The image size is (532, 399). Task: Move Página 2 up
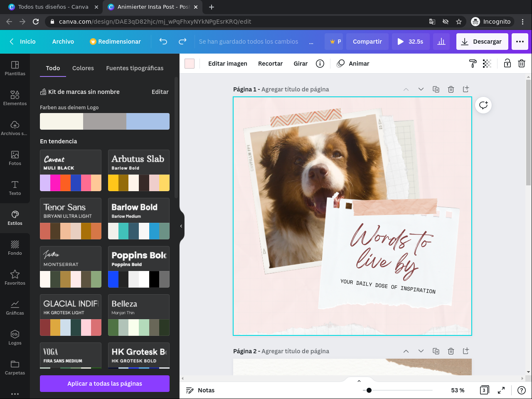click(x=406, y=351)
